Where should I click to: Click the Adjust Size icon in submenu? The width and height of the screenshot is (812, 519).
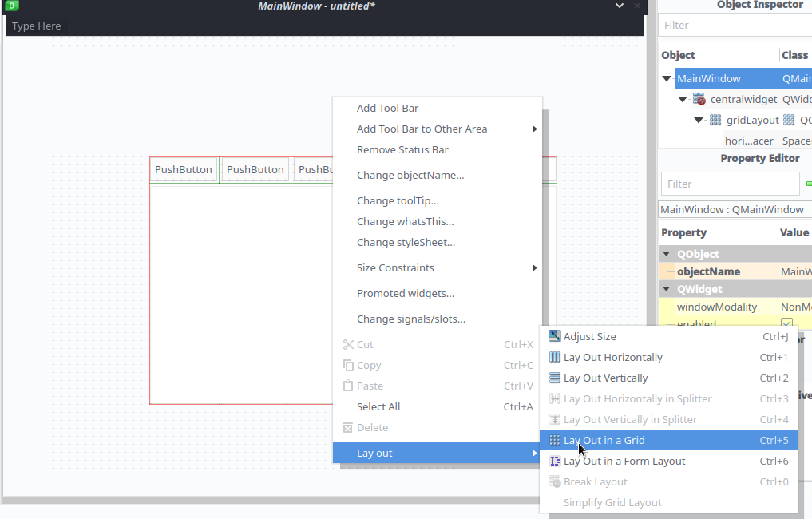[x=555, y=337]
